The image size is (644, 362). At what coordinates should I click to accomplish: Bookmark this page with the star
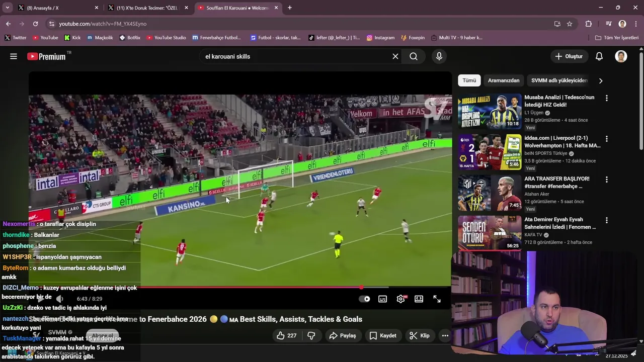point(570,24)
